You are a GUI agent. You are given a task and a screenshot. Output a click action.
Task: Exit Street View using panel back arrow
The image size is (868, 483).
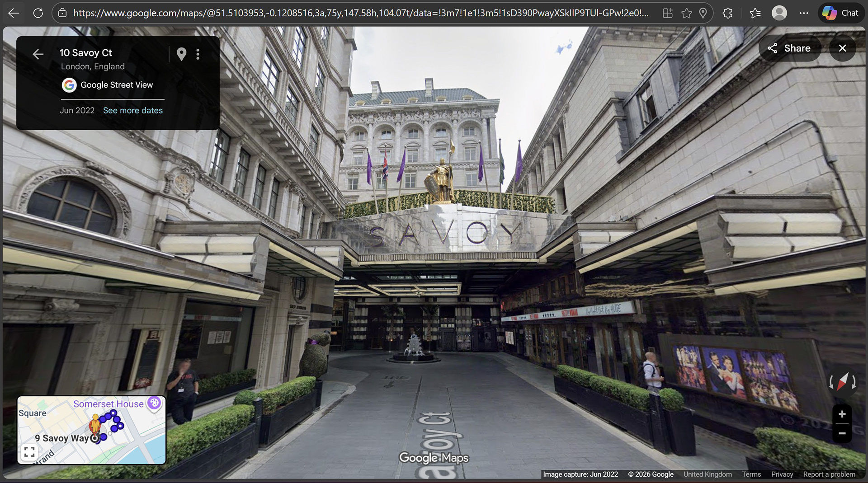pyautogui.click(x=38, y=54)
